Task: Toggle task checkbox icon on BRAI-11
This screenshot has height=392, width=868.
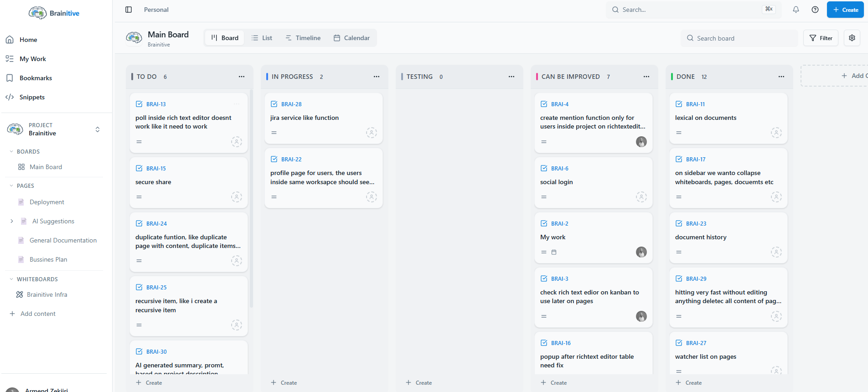Action: (679, 104)
